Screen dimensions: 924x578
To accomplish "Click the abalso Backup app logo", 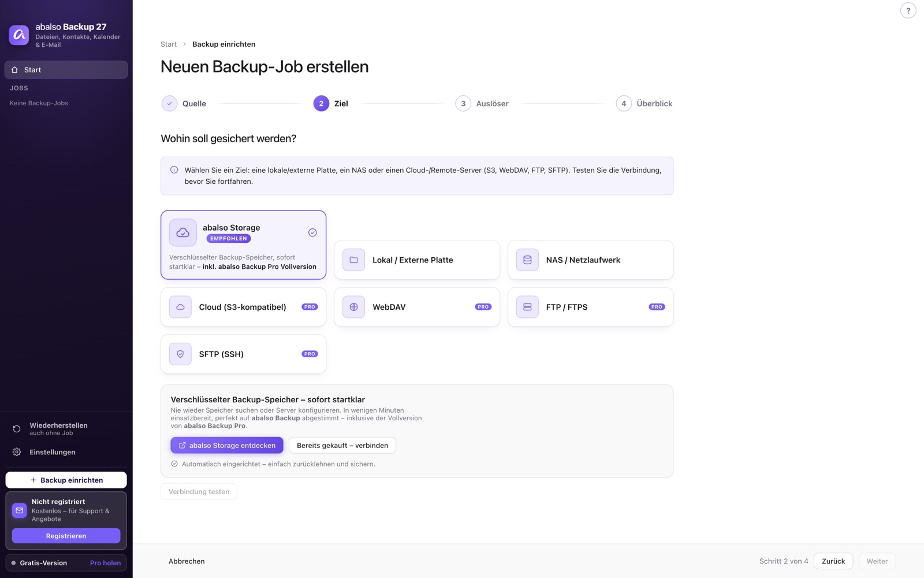I will (x=19, y=35).
